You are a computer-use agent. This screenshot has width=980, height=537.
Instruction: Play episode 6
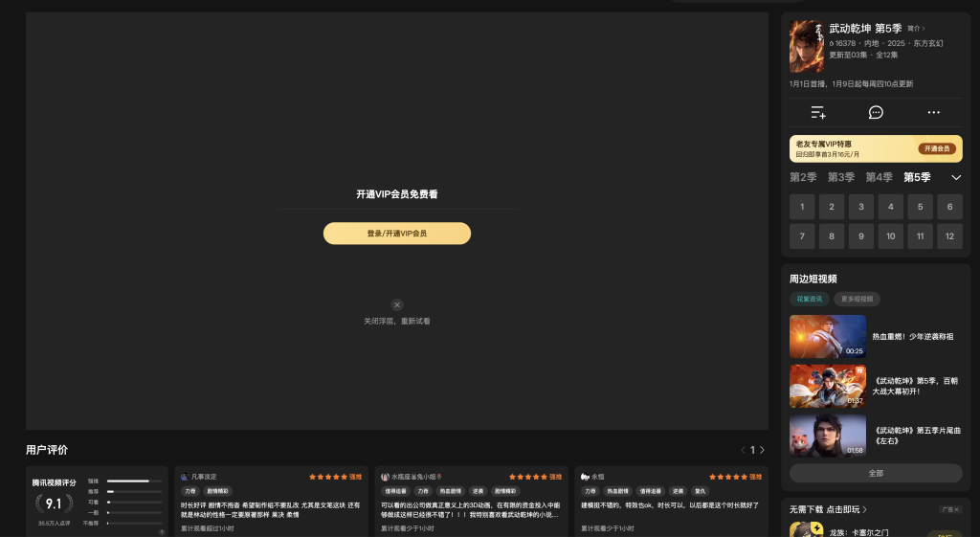pyautogui.click(x=950, y=207)
